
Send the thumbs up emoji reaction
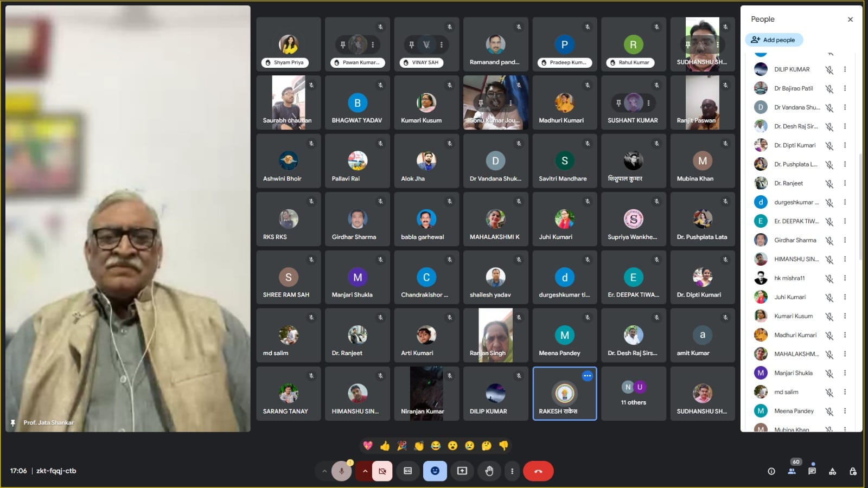(x=385, y=446)
